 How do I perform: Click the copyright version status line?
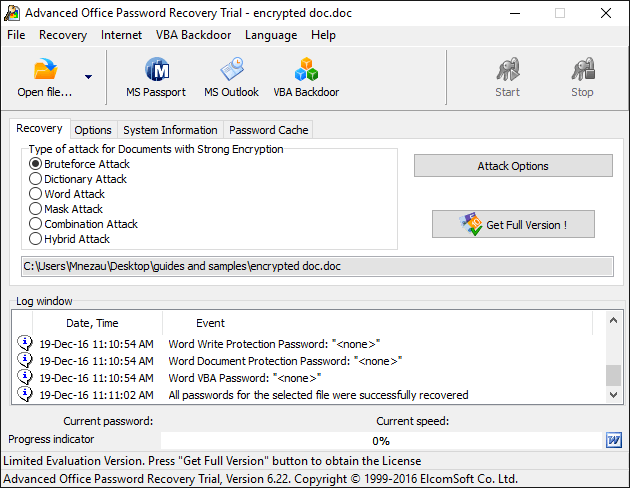[x=260, y=479]
